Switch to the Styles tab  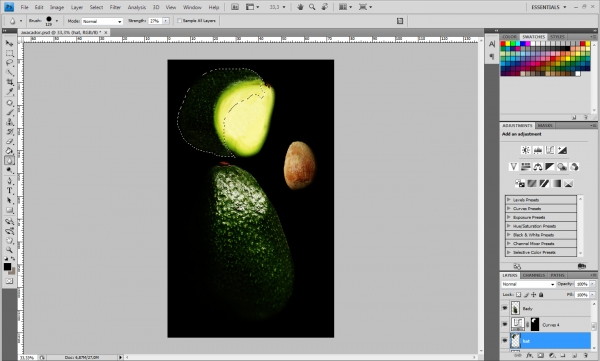point(557,37)
